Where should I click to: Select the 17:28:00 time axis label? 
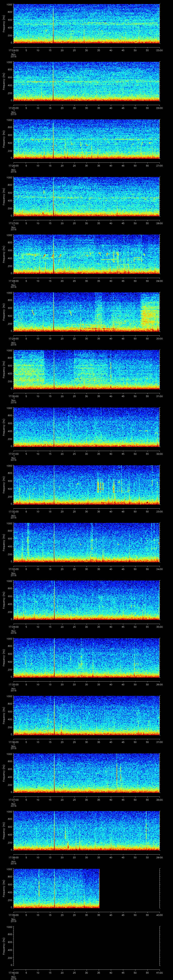pos(13,281)
